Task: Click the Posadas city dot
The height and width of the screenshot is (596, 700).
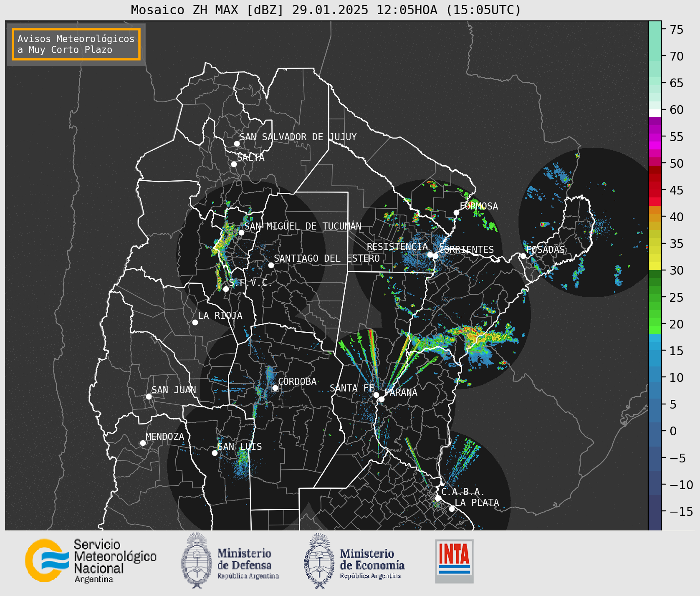Action: coord(523,256)
